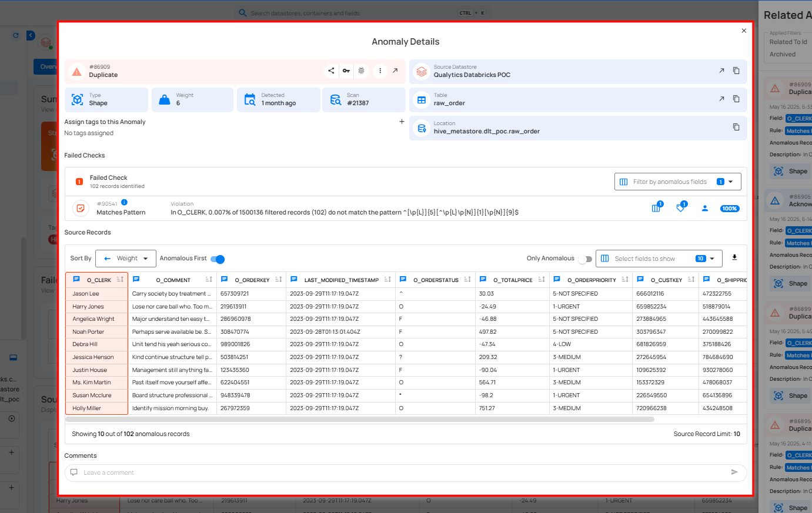
Task: Sort by O_CLERK column sort icon
Action: (120, 280)
